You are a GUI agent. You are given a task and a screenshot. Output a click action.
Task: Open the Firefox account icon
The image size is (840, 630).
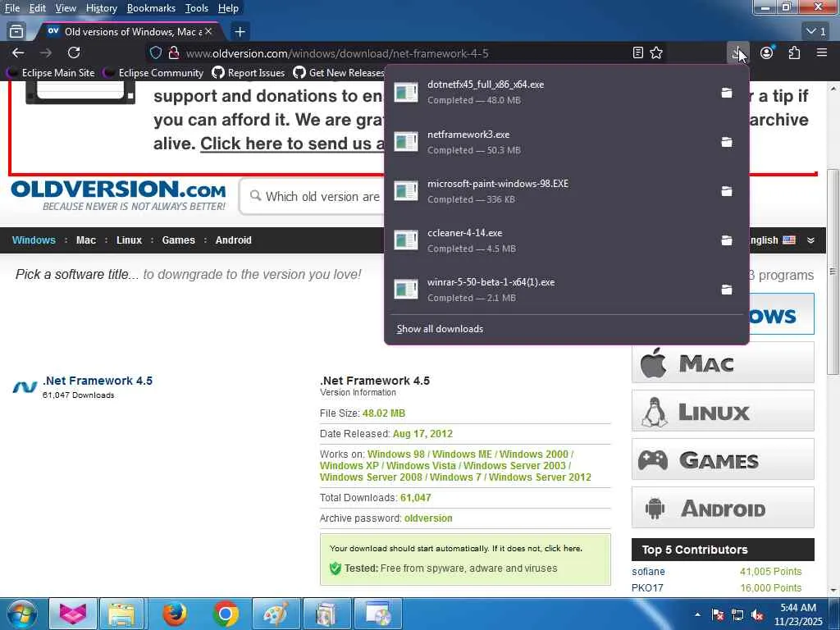tap(767, 52)
